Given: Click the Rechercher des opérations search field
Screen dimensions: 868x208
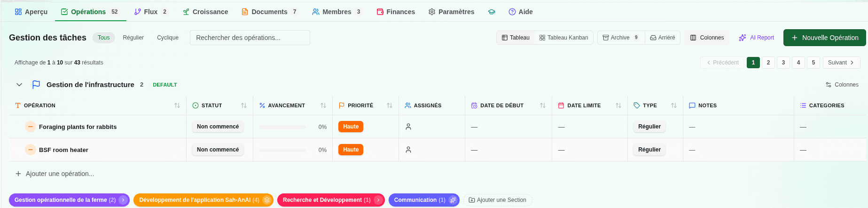Looking at the screenshot, I should 250,38.
